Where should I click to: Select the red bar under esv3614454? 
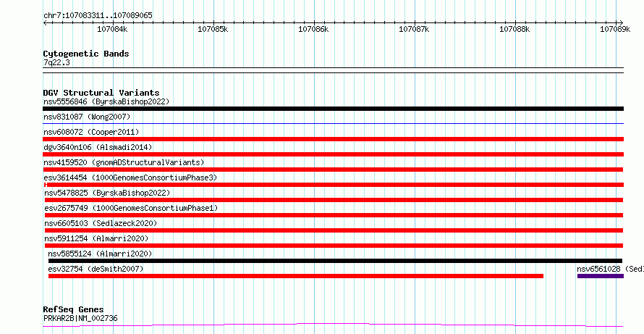333,185
